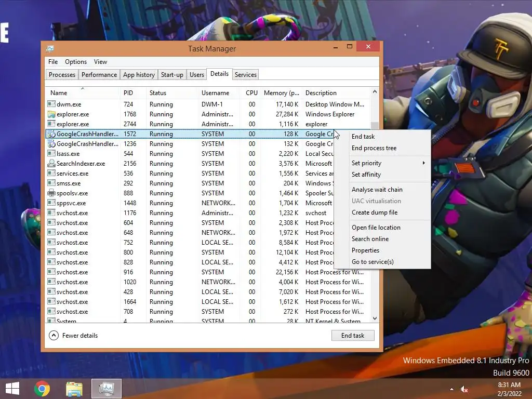Image resolution: width=532 pixels, height=399 pixels.
Task: Click the lsass.exe process icon
Action: 51,154
